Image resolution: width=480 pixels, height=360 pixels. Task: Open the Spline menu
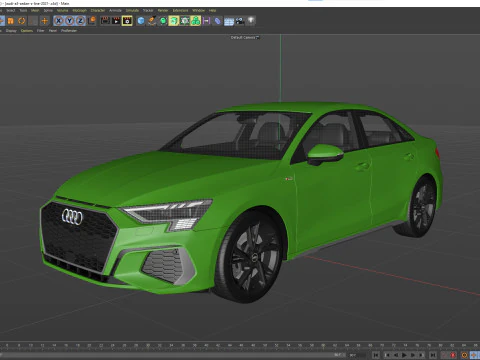point(48,10)
